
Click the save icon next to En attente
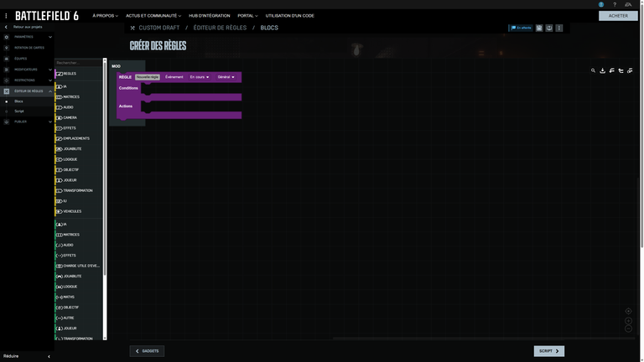pos(539,28)
